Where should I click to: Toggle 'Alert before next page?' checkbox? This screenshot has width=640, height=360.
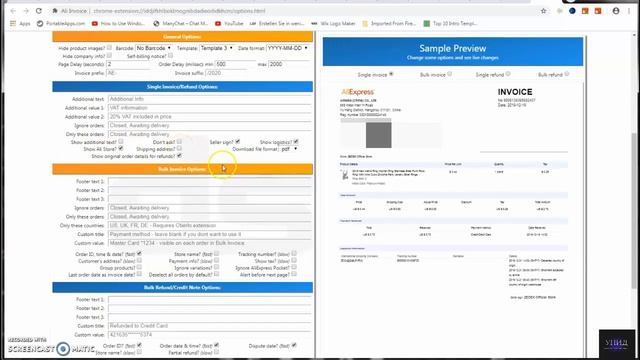click(294, 274)
